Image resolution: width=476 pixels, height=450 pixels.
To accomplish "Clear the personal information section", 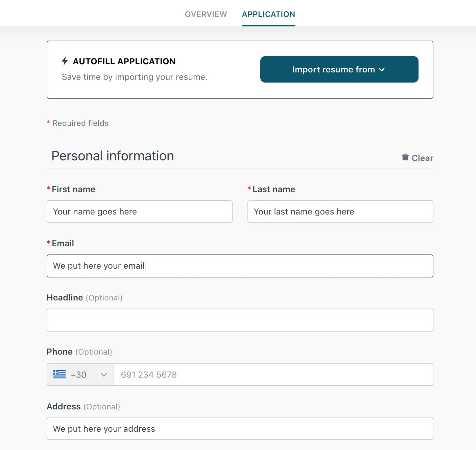I will [x=417, y=158].
